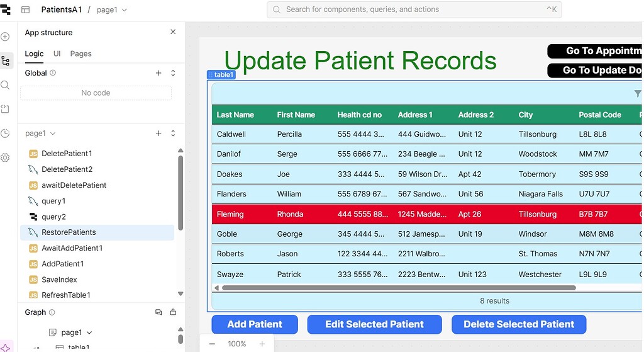Click the code list scroll-down arrow

(x=180, y=293)
